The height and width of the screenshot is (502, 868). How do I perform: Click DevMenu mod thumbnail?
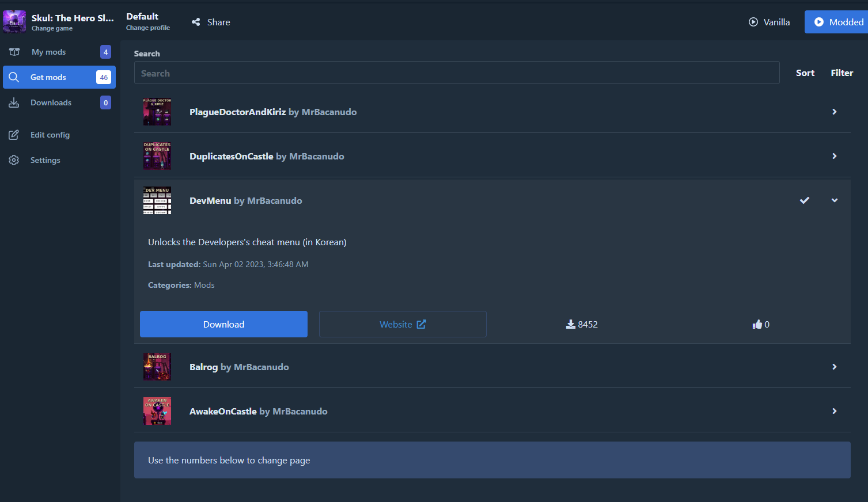157,200
